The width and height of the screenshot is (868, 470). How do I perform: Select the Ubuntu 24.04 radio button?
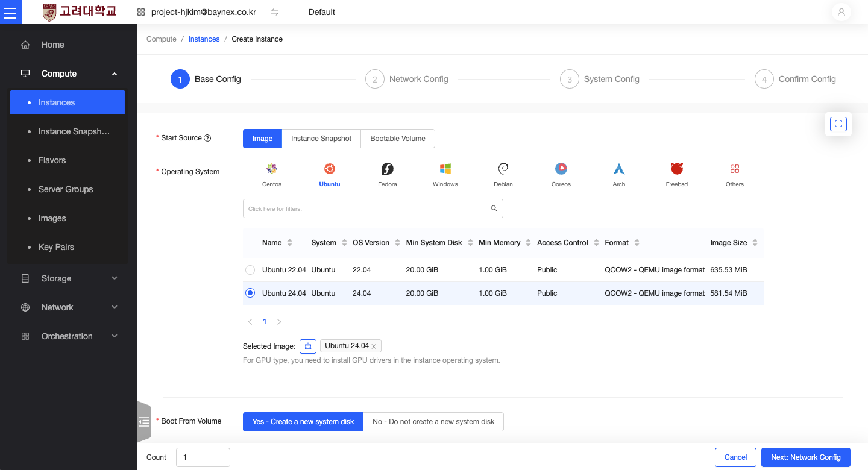[x=250, y=293]
